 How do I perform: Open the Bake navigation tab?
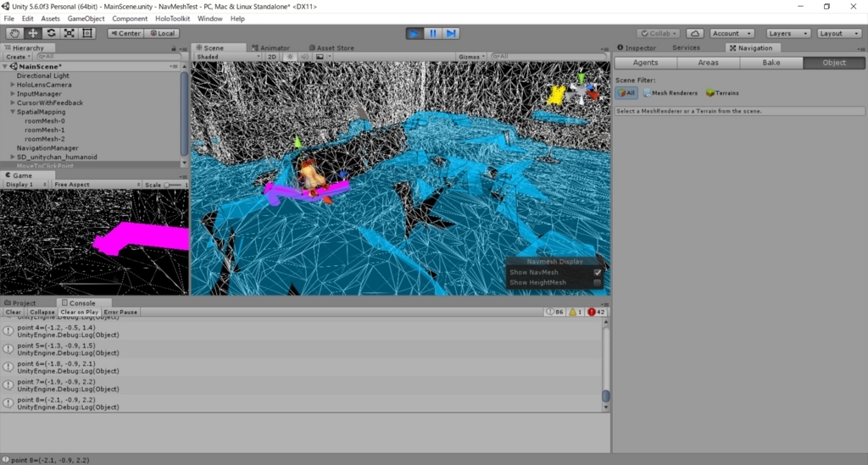tap(771, 63)
